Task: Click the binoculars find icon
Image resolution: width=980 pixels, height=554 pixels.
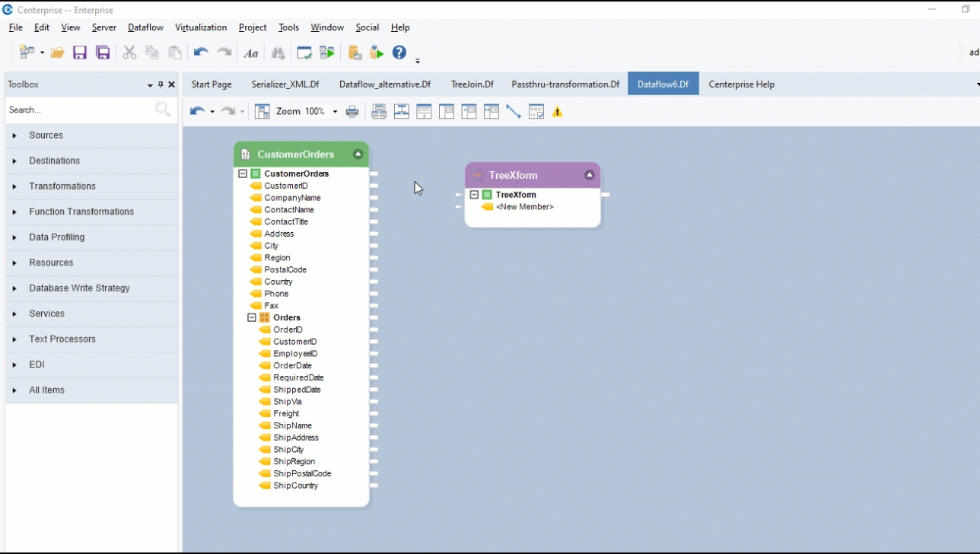Action: click(x=278, y=53)
